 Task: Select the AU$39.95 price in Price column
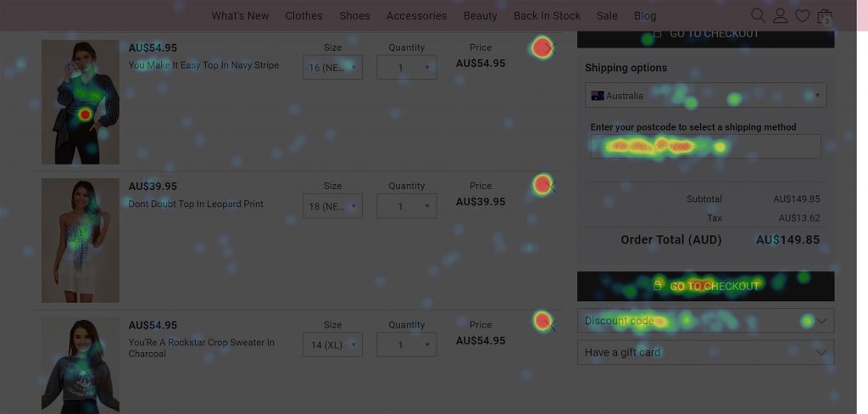coord(481,202)
